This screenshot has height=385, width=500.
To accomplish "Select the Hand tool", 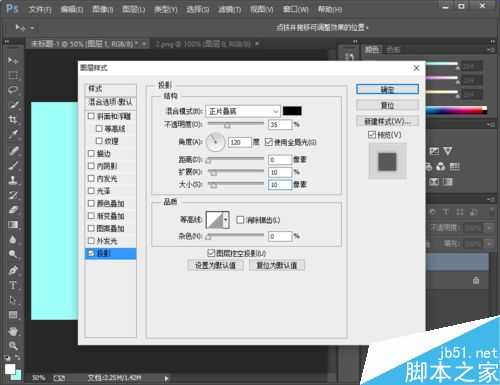I will 13,331.
